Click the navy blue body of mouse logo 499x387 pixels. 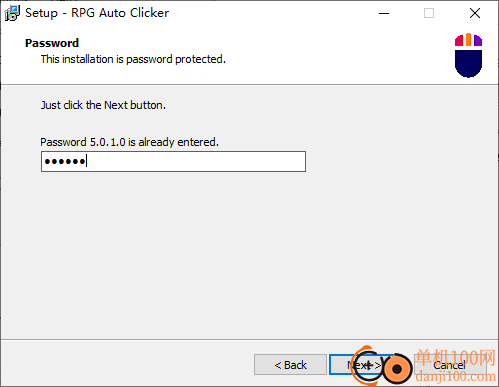point(468,63)
